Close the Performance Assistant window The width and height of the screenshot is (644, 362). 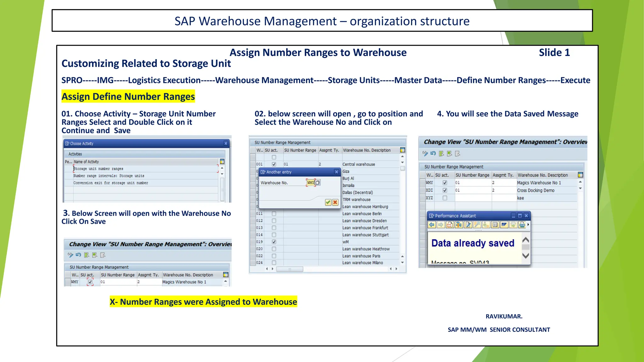coord(526,216)
